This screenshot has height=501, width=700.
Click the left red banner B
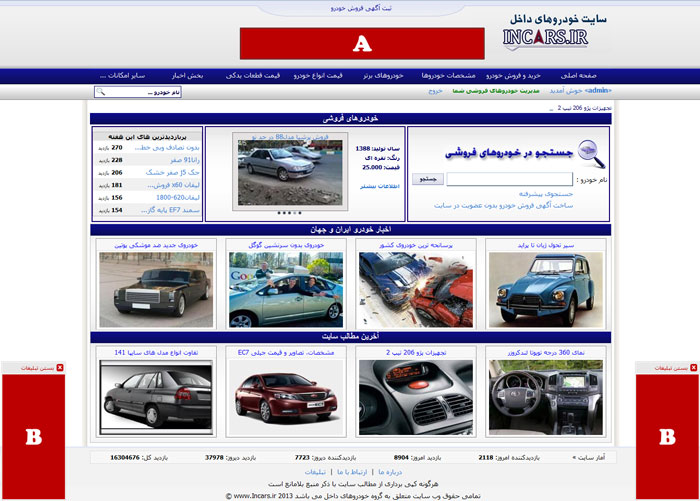click(33, 436)
